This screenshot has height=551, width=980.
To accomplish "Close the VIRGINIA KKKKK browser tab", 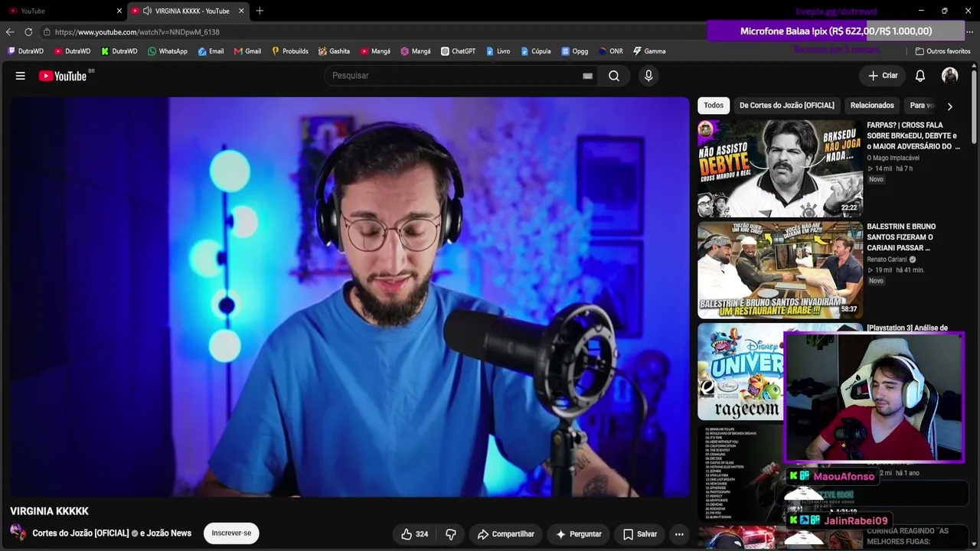I will (x=242, y=11).
